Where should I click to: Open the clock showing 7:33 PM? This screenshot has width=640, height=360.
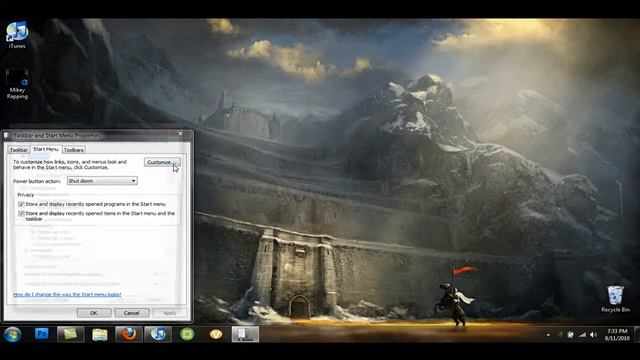617,334
